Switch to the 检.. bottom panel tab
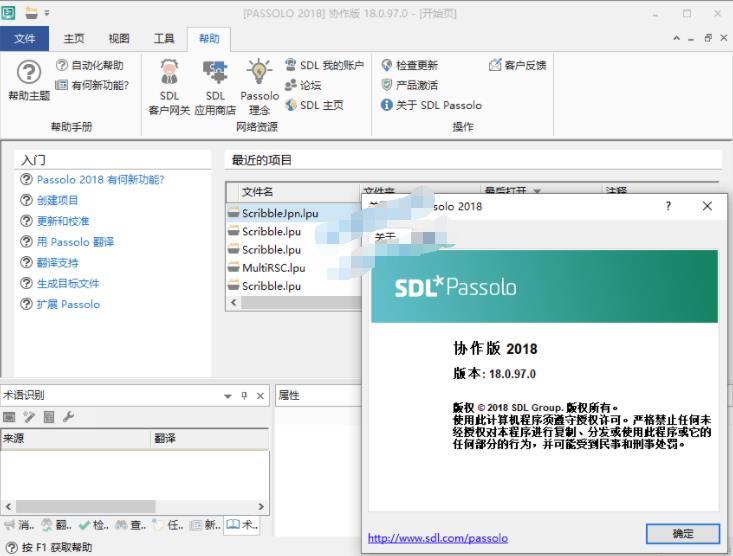This screenshot has width=733, height=556. (94, 525)
